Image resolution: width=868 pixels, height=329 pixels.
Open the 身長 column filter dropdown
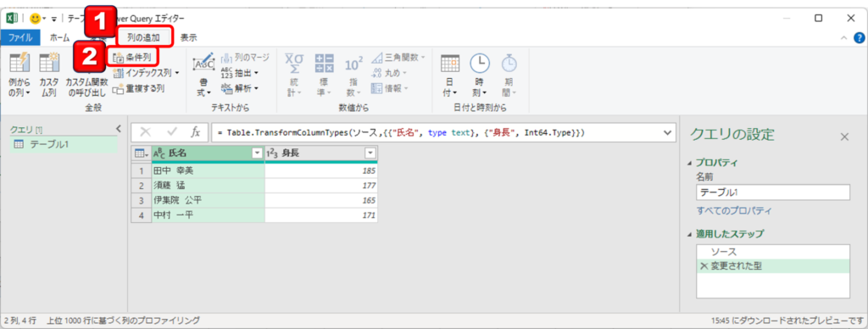370,154
